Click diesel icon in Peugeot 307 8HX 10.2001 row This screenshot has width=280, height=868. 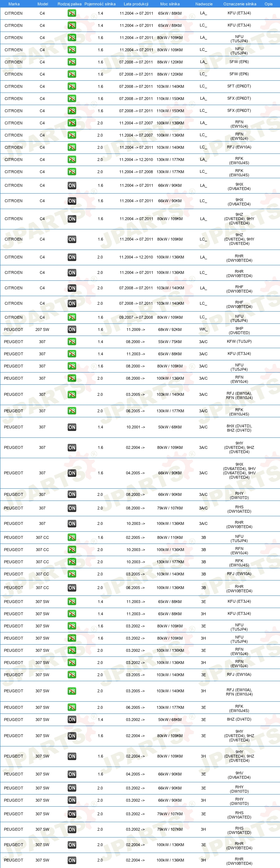pyautogui.click(x=72, y=427)
